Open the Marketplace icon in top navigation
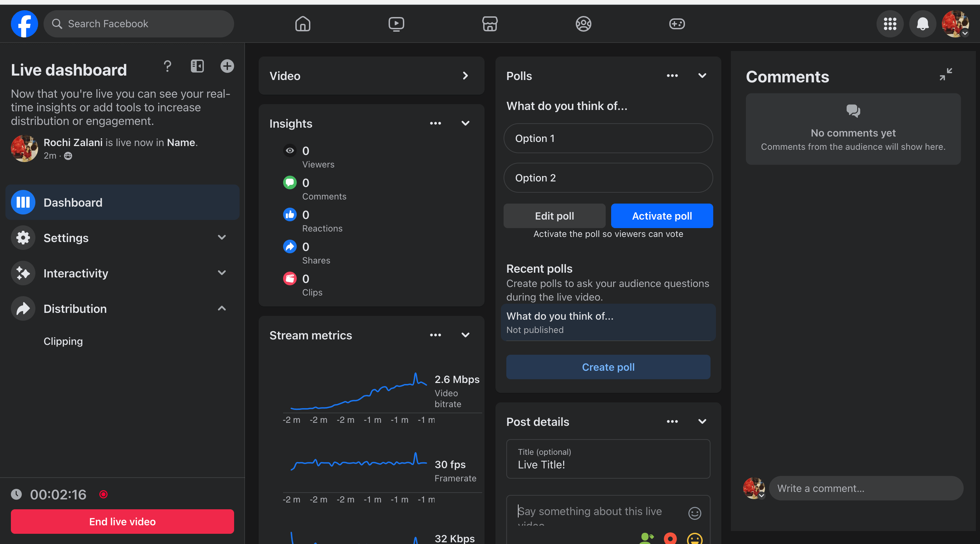 point(490,23)
